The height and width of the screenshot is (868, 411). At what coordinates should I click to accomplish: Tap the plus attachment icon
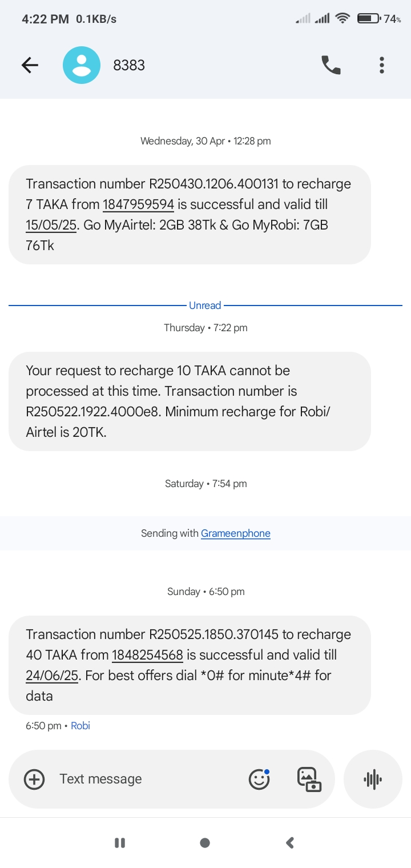click(34, 779)
